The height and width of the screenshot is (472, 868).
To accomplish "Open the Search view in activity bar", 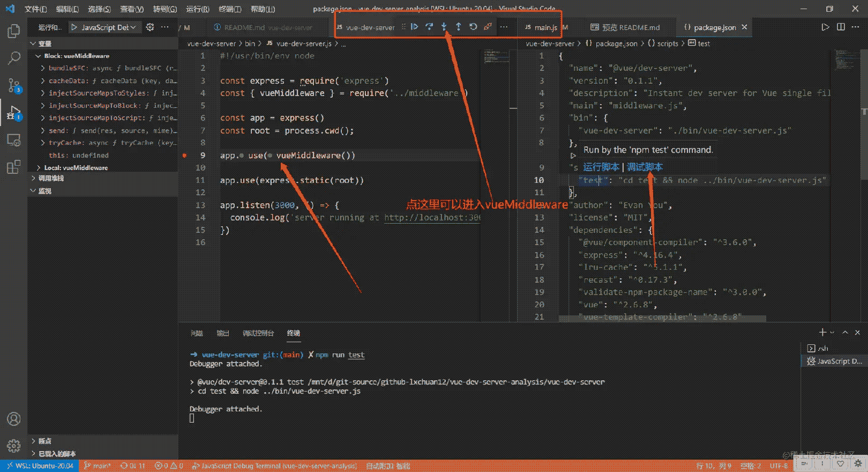I will 14,58.
